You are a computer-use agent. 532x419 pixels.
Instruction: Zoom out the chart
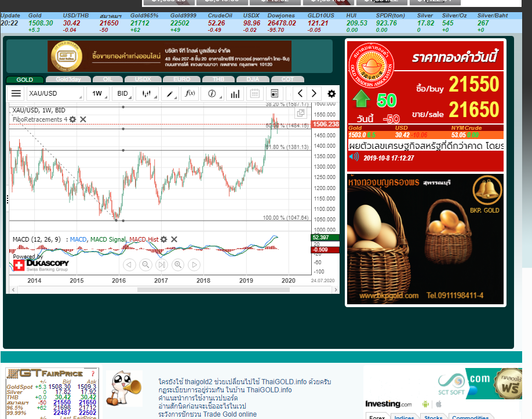click(x=145, y=265)
